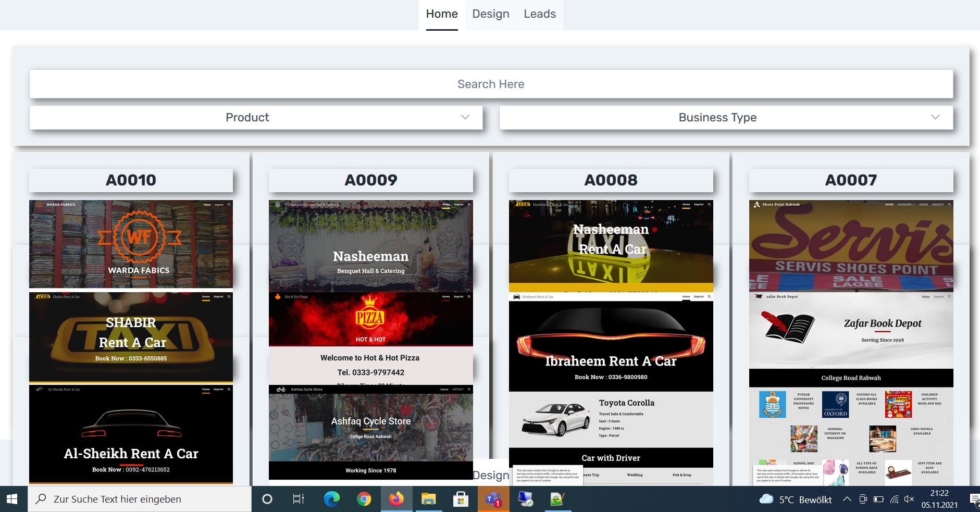This screenshot has width=980, height=512.
Task: Open the network Wi-Fi tray icon
Action: [894, 499]
